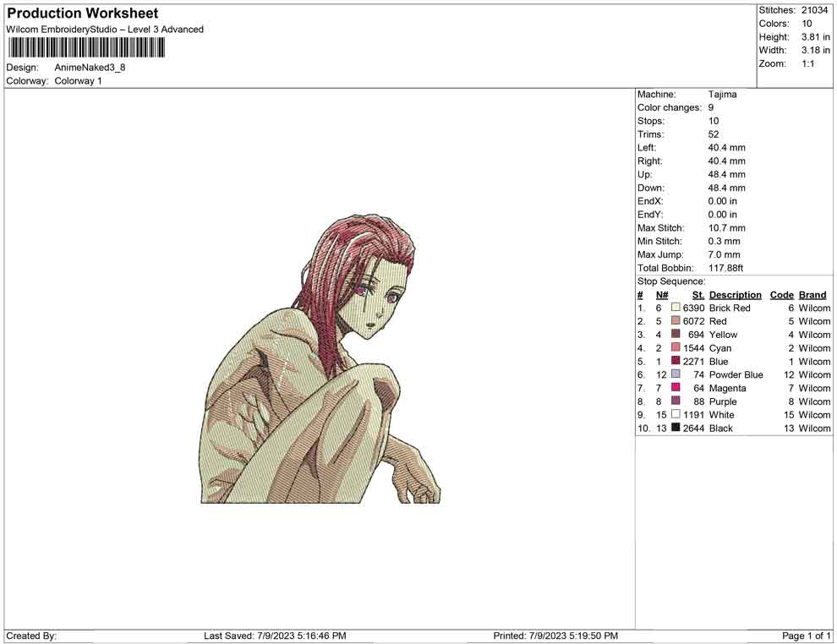Click the White thread swatch
The height and width of the screenshot is (644, 837).
click(x=676, y=414)
